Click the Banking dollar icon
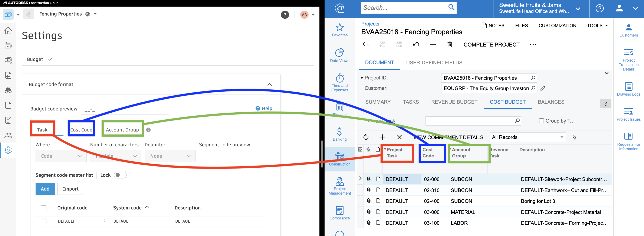Viewport: 644px width, 236px height. coord(339,131)
